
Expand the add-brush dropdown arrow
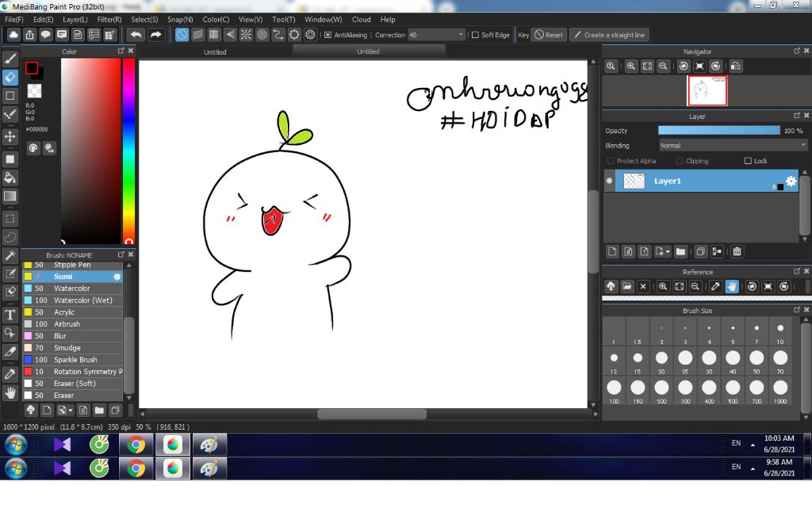tap(71, 410)
